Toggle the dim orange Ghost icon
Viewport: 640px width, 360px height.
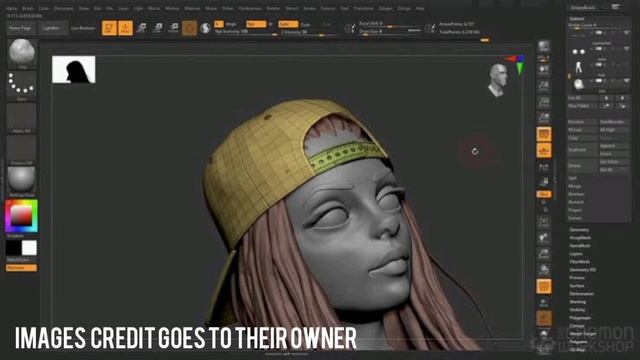(x=544, y=318)
